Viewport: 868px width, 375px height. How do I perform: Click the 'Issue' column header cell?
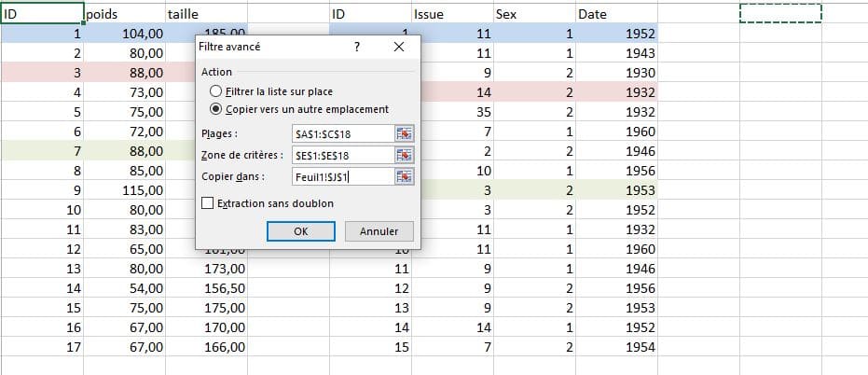pos(452,13)
